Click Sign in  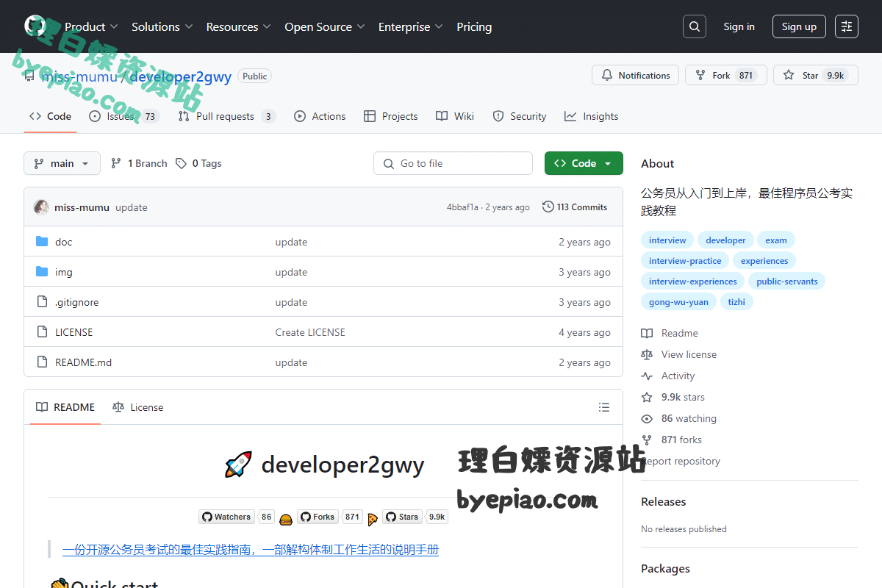click(x=739, y=26)
